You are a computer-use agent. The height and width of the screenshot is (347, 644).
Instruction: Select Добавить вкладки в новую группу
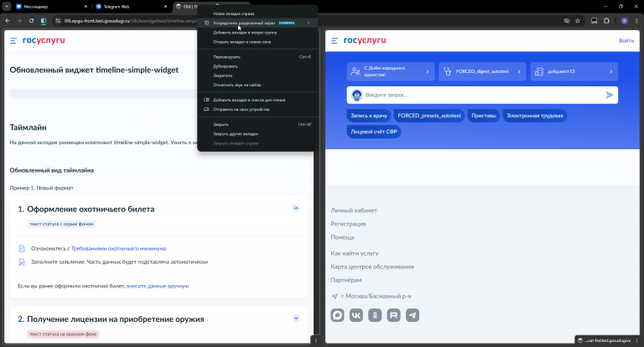pyautogui.click(x=257, y=33)
